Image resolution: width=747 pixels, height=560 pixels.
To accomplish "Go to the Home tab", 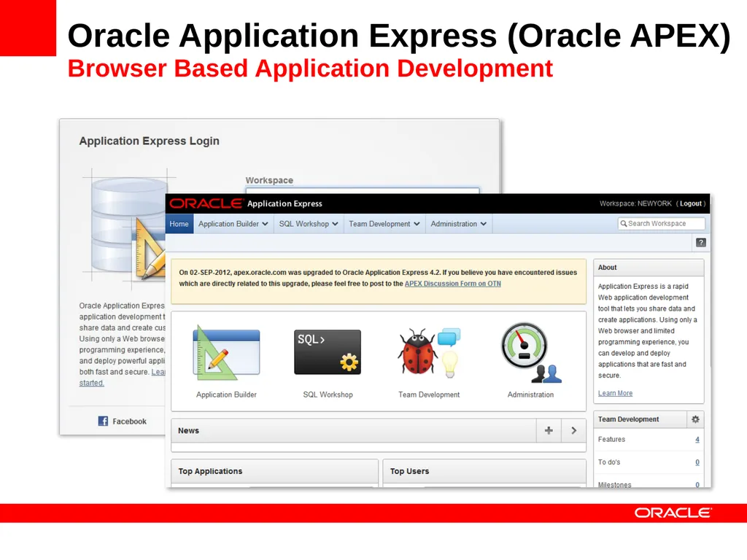I will coord(179,224).
